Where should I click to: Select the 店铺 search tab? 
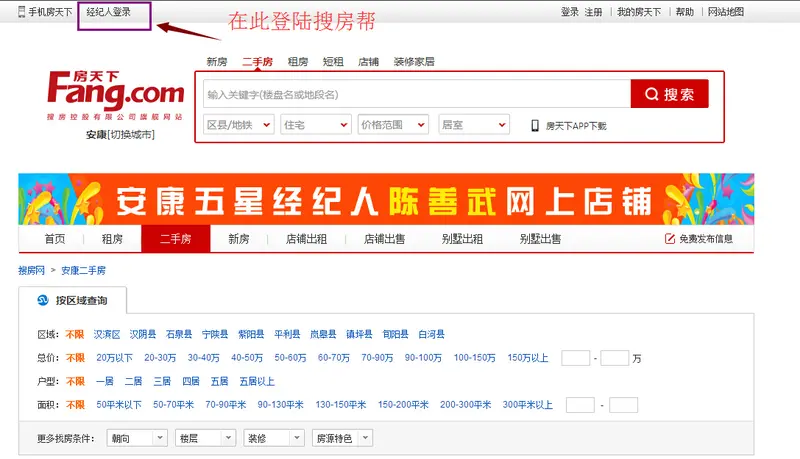click(368, 62)
